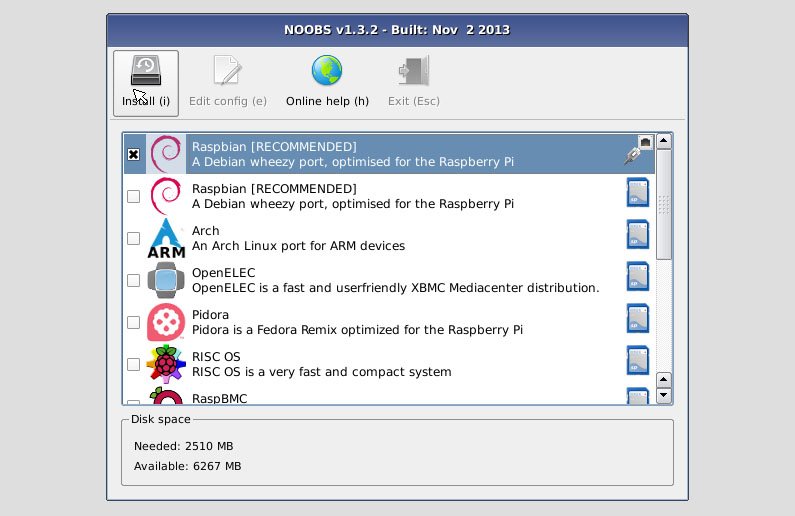The width and height of the screenshot is (795, 516).
Task: Select the OpenELEC description text row
Action: (x=395, y=288)
